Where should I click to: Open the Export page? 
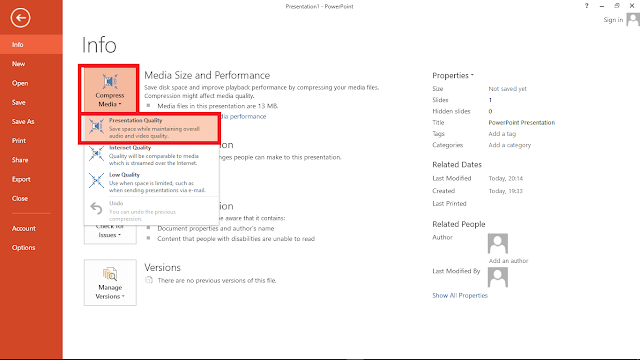[x=31, y=179]
